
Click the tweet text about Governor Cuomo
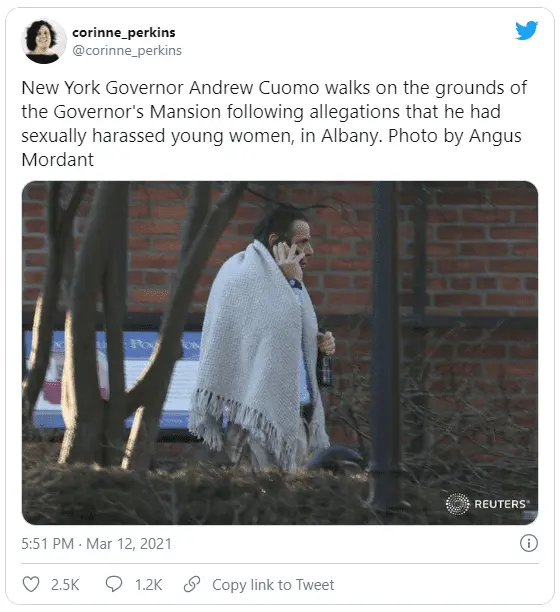pos(274,124)
